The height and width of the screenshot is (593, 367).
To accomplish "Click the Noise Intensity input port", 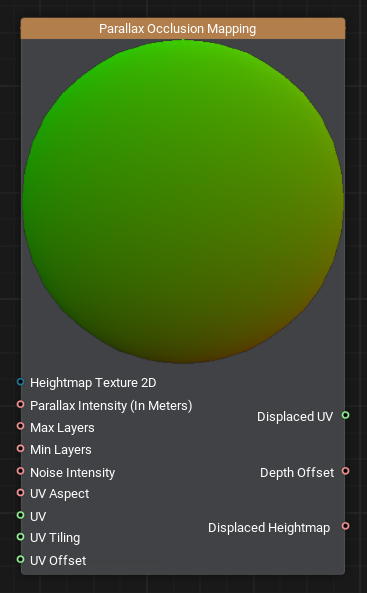I will pyautogui.click(x=20, y=471).
